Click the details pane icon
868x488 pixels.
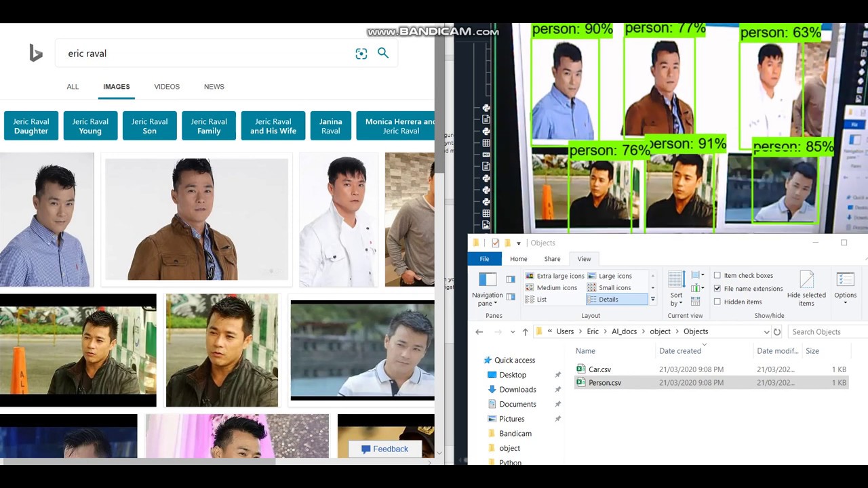click(x=510, y=297)
